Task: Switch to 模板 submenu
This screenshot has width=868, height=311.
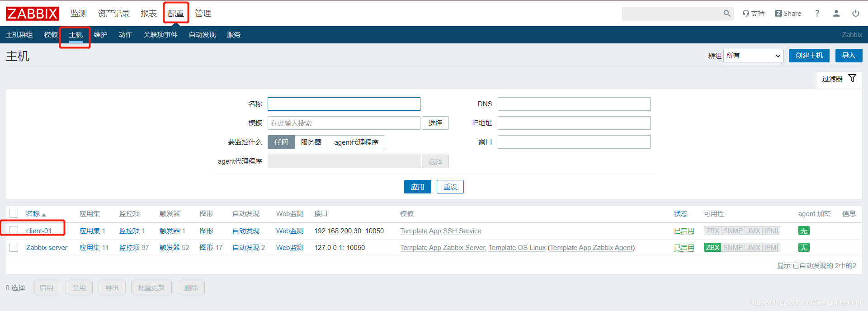Action: point(51,35)
